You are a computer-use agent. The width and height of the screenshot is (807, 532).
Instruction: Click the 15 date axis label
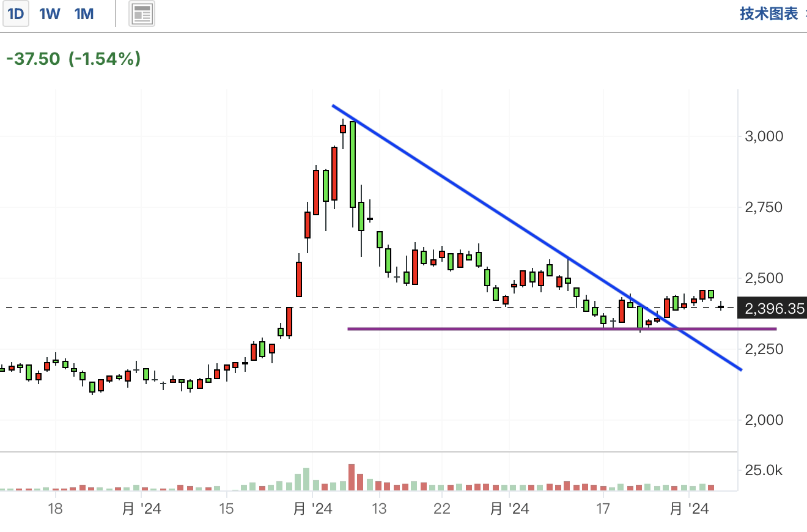[x=226, y=509]
